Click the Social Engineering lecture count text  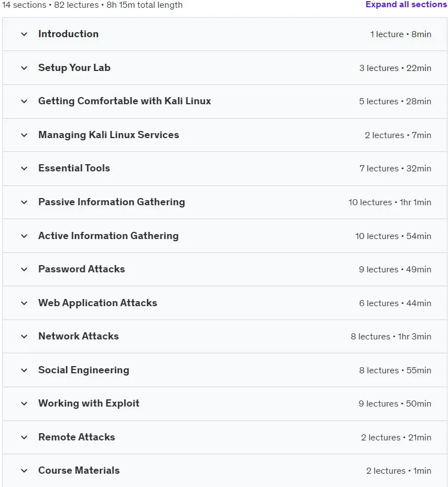(x=379, y=370)
